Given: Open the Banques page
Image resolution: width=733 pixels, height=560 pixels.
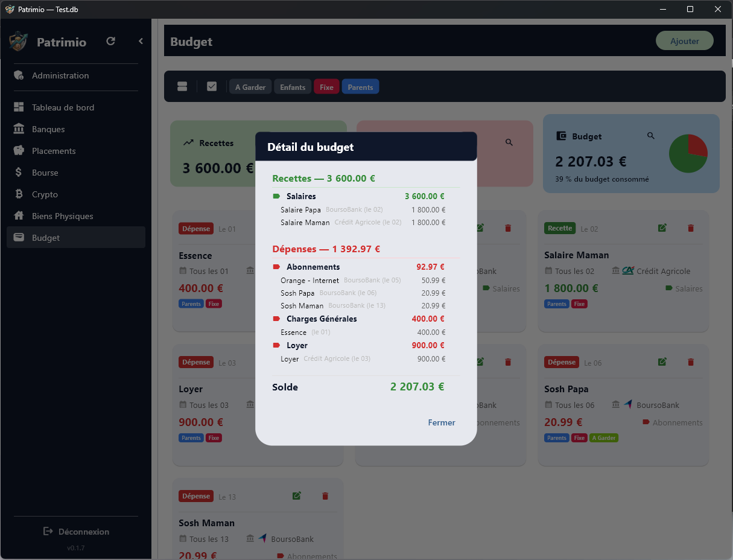Looking at the screenshot, I should (x=76, y=129).
